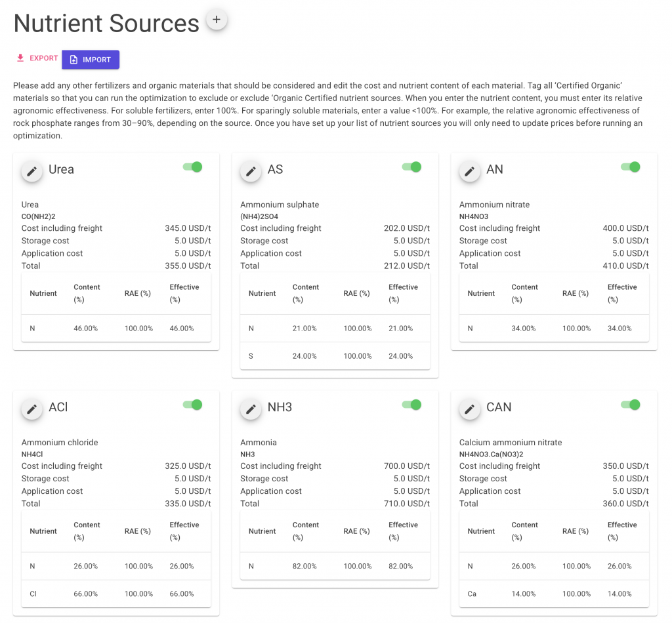Edit the NH3 ammonia entry
This screenshot has height=623, width=672.
pyautogui.click(x=250, y=410)
